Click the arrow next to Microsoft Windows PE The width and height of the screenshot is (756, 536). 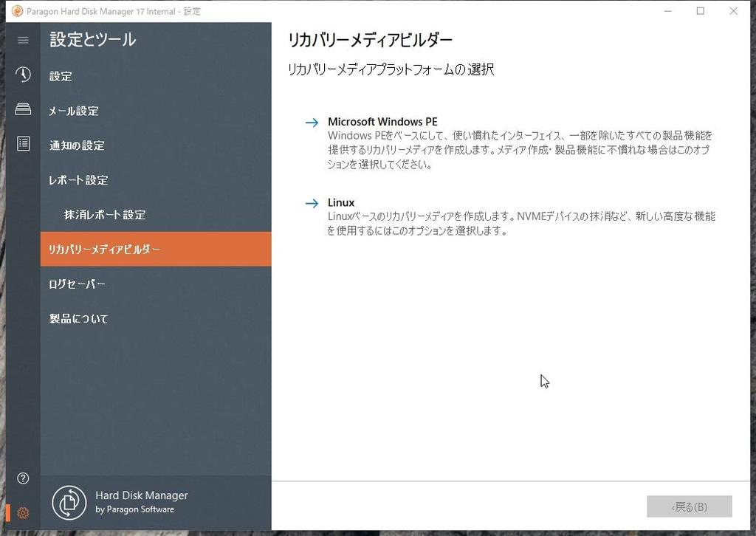[x=312, y=123]
